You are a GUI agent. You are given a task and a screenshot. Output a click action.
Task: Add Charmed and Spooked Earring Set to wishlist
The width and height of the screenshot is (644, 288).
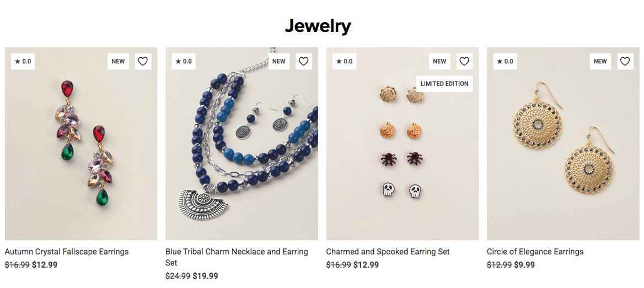coord(464,62)
